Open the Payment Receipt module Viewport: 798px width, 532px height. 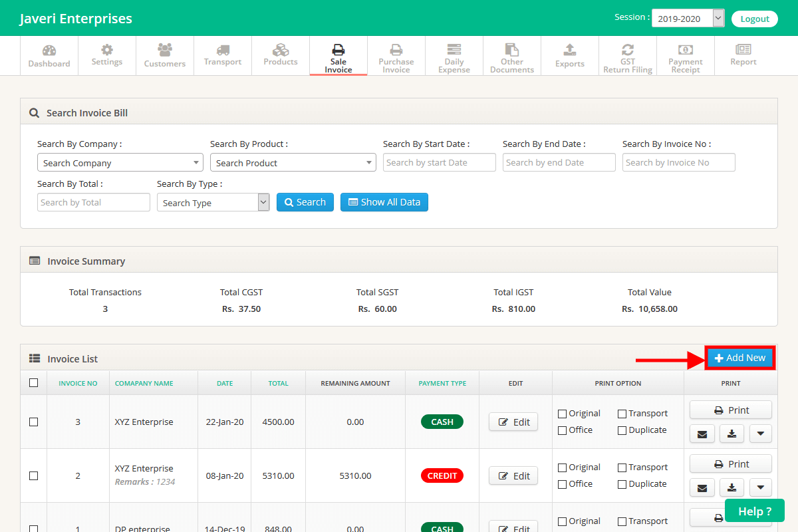(686, 55)
